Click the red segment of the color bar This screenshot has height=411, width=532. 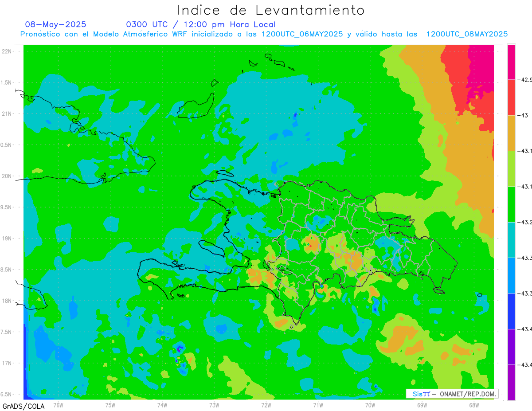[511, 98]
